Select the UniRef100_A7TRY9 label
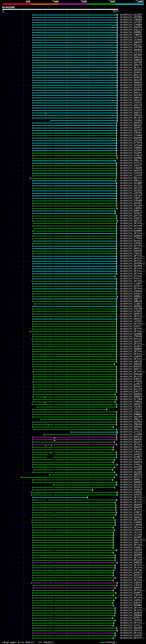This screenshot has width=146, height=644. pos(131,143)
